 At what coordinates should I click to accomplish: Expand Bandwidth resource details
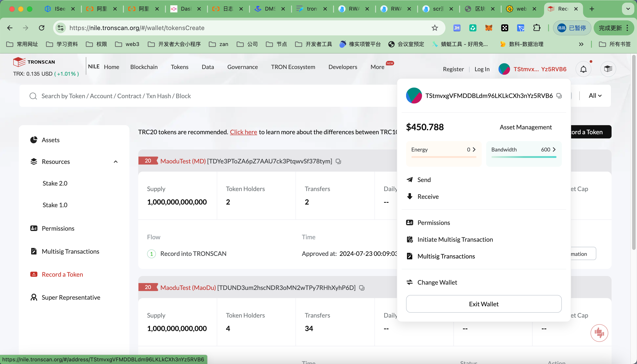pos(554,149)
